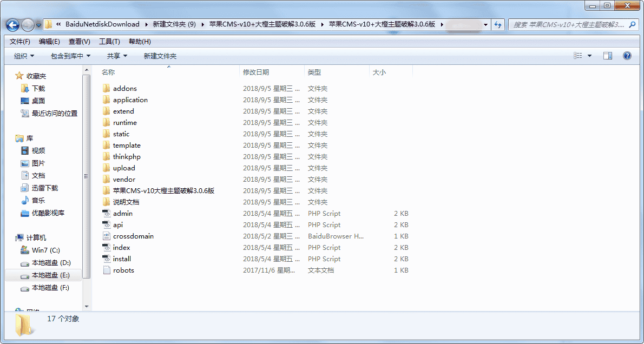
Task: Click the help question mark icon
Action: (x=627, y=56)
